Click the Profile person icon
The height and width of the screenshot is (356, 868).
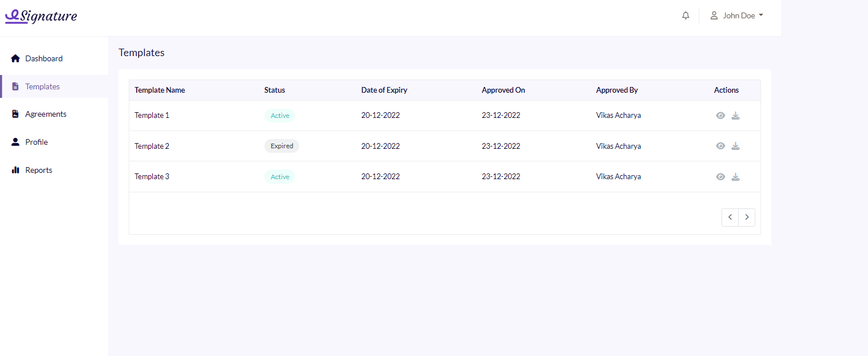(15, 142)
